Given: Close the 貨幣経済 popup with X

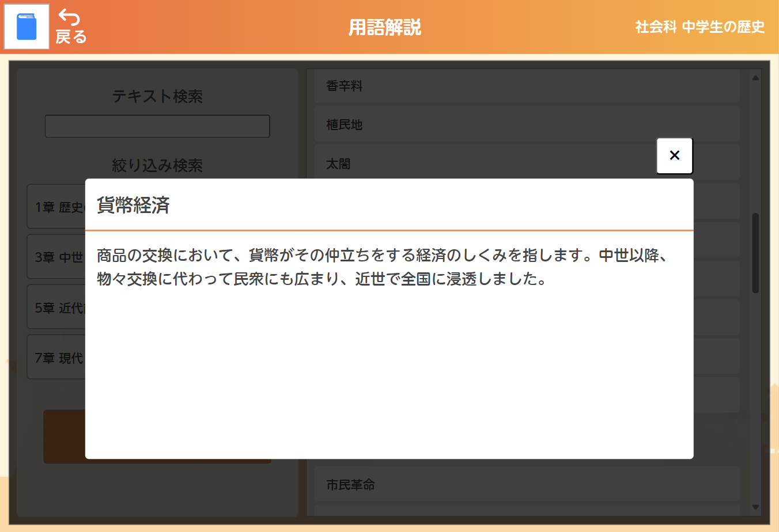Looking at the screenshot, I should pos(675,155).
